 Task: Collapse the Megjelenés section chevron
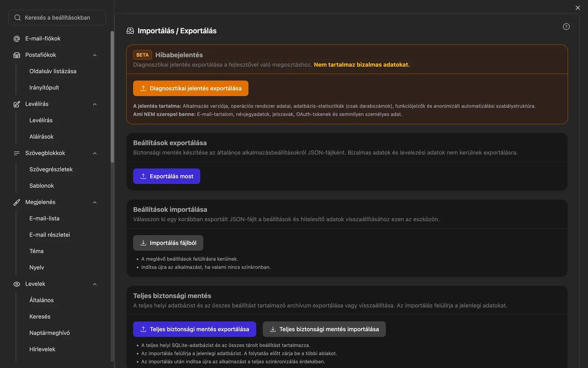click(95, 202)
